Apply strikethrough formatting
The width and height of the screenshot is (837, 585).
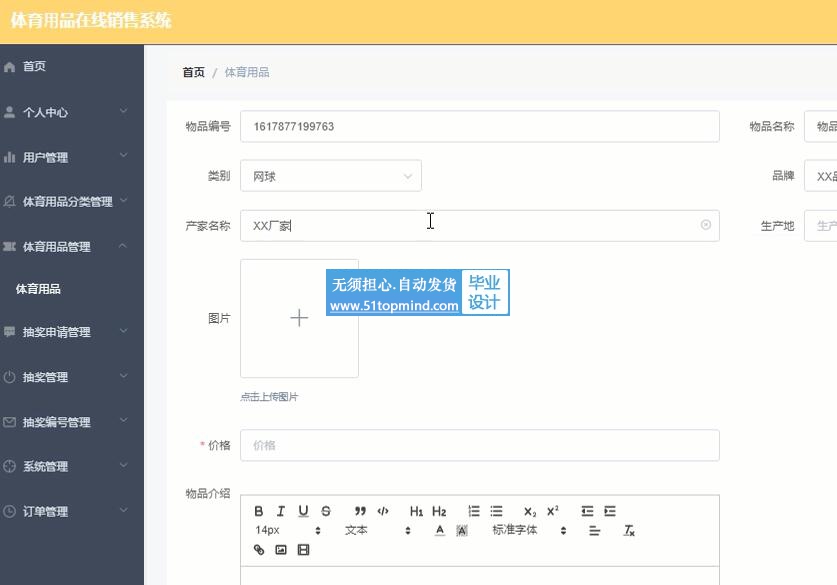coord(326,511)
